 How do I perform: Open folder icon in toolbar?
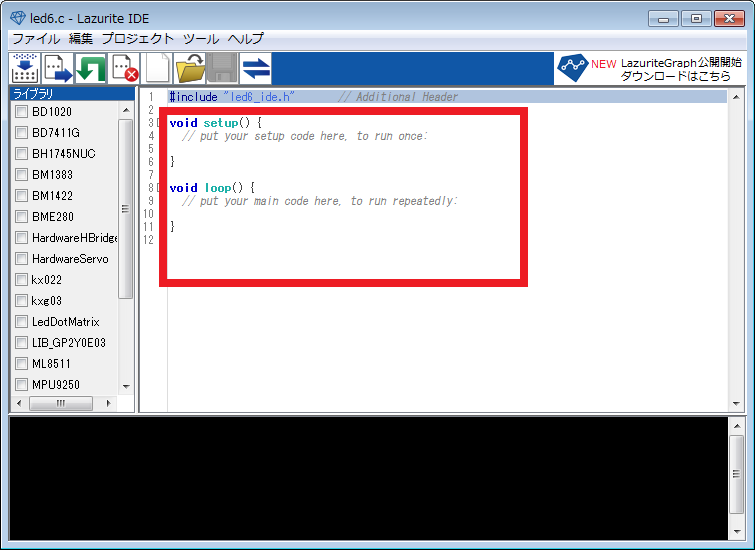click(190, 68)
